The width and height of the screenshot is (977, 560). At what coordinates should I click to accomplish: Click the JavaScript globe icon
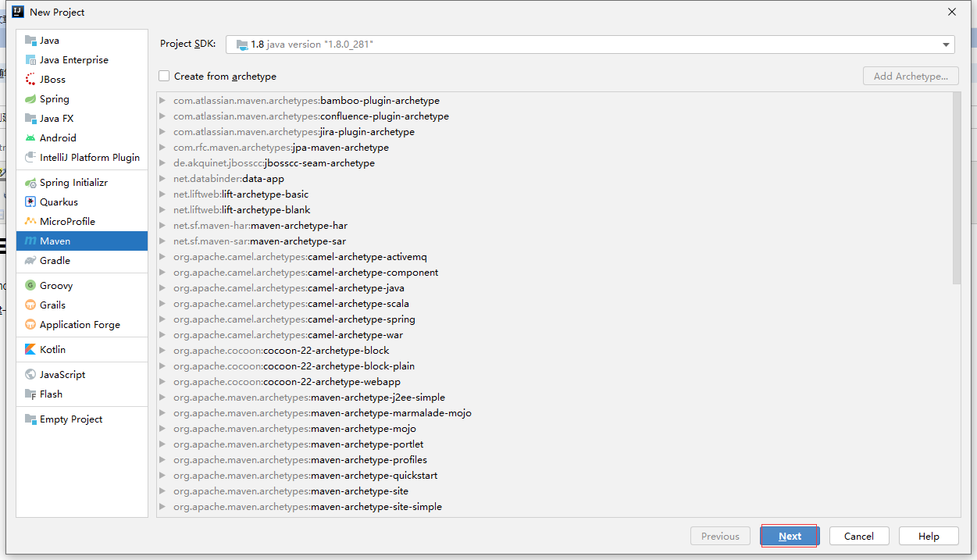[30, 375]
